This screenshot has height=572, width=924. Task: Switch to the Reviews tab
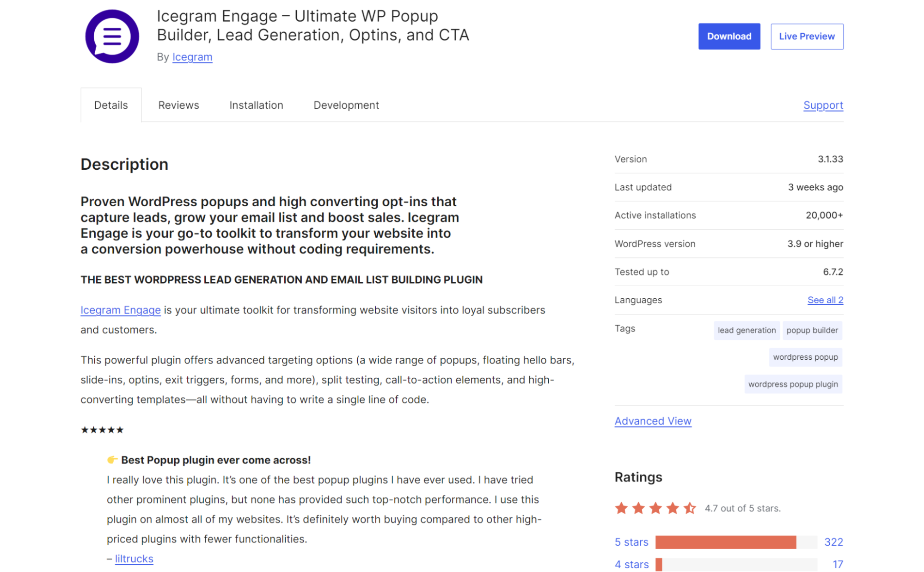click(x=178, y=105)
